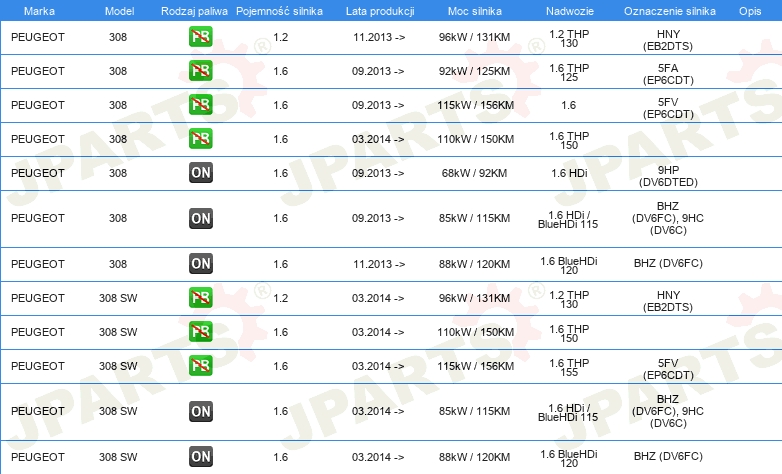782x474 pixels.
Task: Click the Marka column header
Action: 39,11
